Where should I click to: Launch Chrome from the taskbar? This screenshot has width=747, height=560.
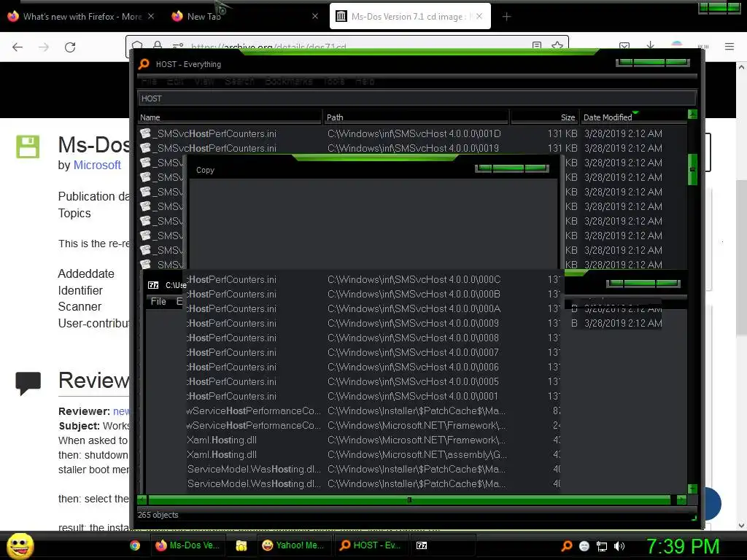135,545
